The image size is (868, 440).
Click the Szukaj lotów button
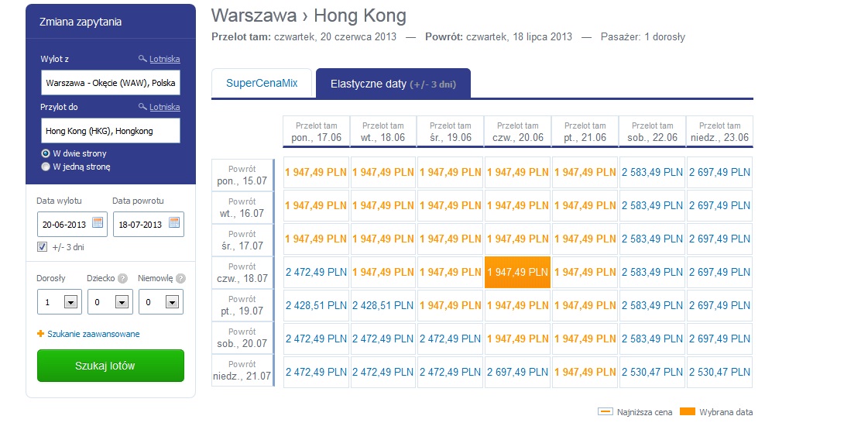111,366
